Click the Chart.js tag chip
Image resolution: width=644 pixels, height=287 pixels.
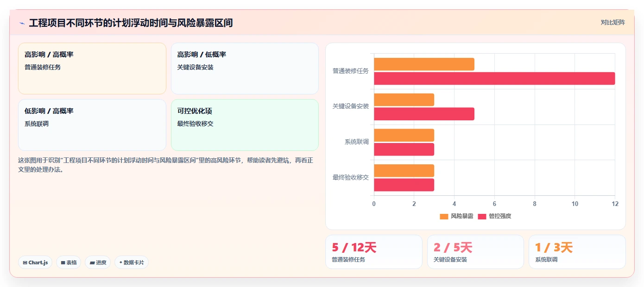pyautogui.click(x=35, y=262)
